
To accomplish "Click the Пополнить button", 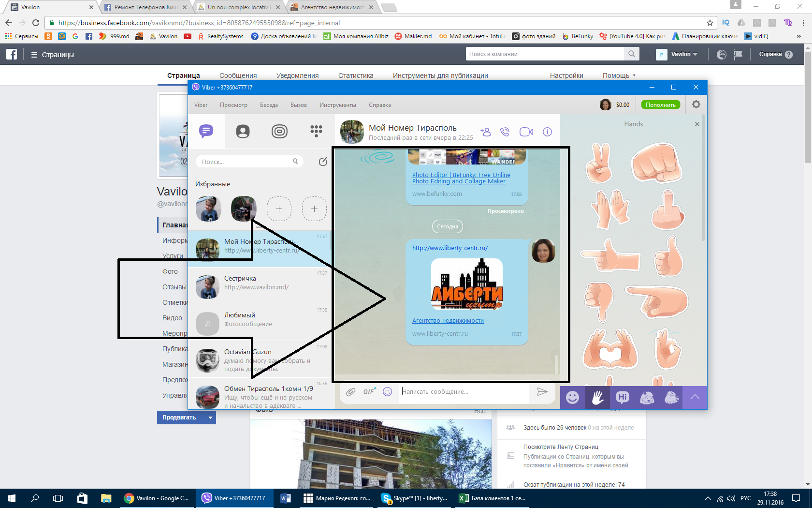I will [661, 105].
